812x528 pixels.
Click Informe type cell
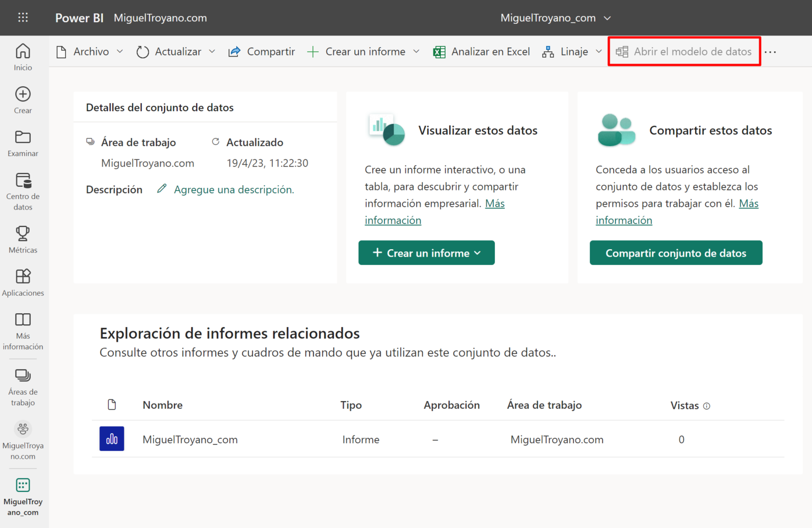[x=361, y=440]
